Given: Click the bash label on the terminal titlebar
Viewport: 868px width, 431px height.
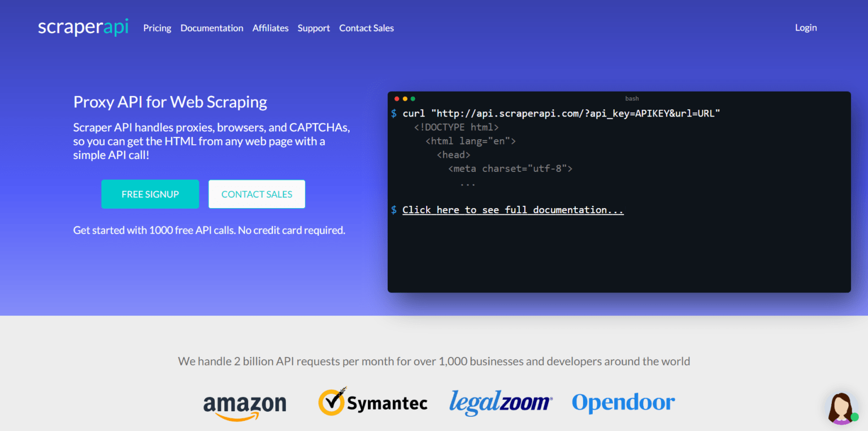Looking at the screenshot, I should click(632, 98).
